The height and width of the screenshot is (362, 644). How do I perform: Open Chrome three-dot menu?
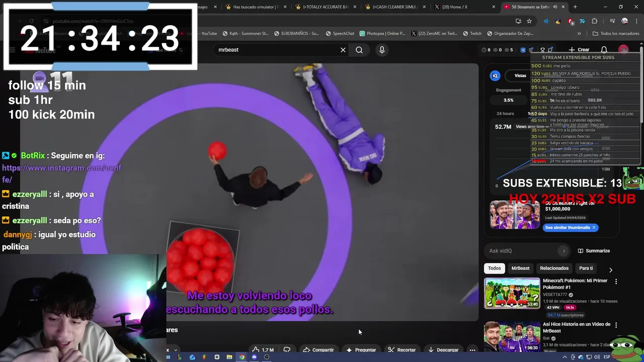pyautogui.click(x=635, y=21)
